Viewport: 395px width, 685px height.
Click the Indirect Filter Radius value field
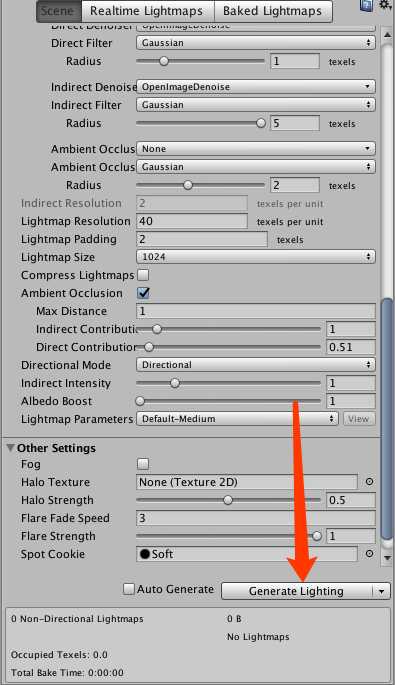click(x=295, y=123)
